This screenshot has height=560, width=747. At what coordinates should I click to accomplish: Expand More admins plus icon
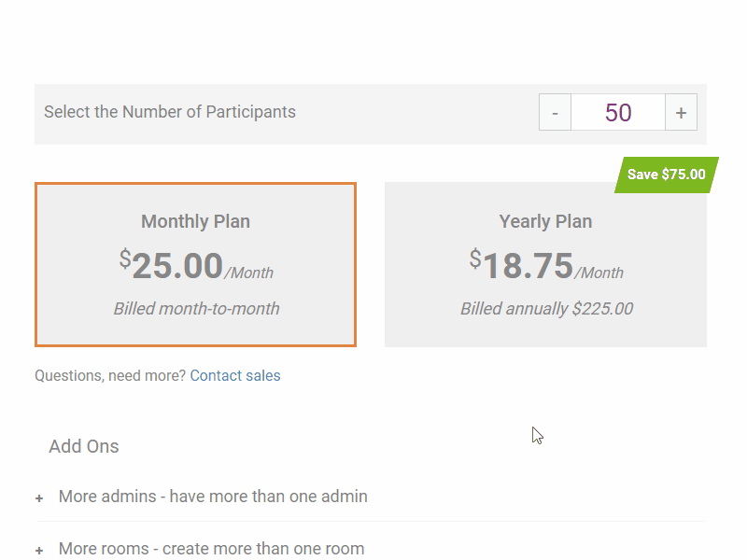tap(39, 498)
